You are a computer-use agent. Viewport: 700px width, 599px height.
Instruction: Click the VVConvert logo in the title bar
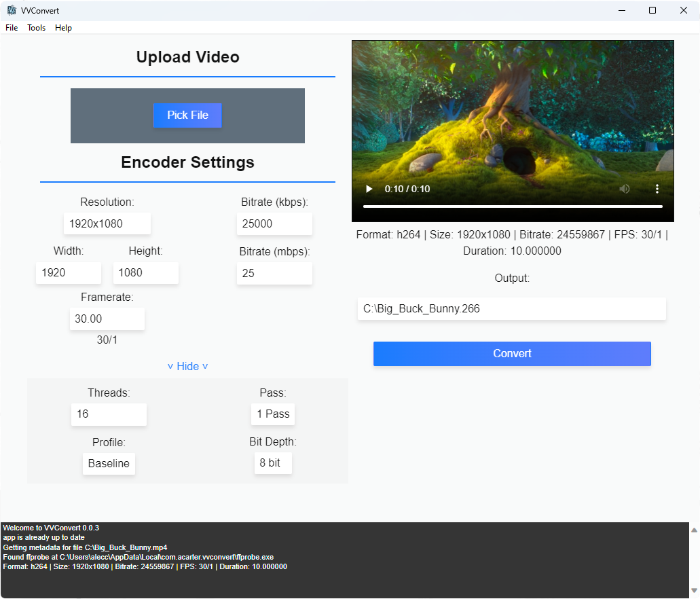12,10
